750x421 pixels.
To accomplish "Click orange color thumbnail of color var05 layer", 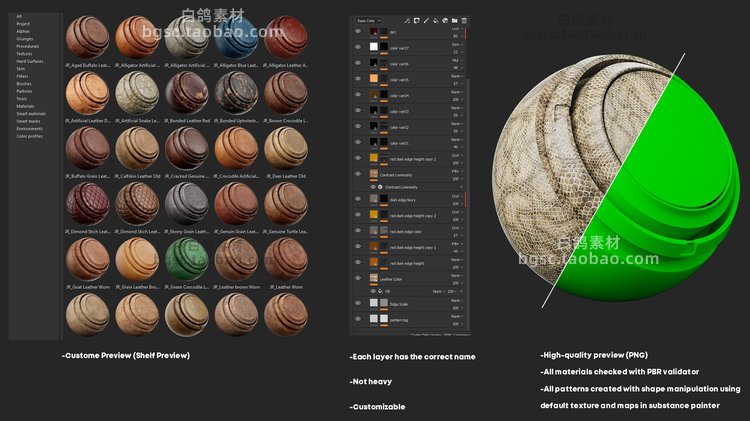I will [x=374, y=78].
